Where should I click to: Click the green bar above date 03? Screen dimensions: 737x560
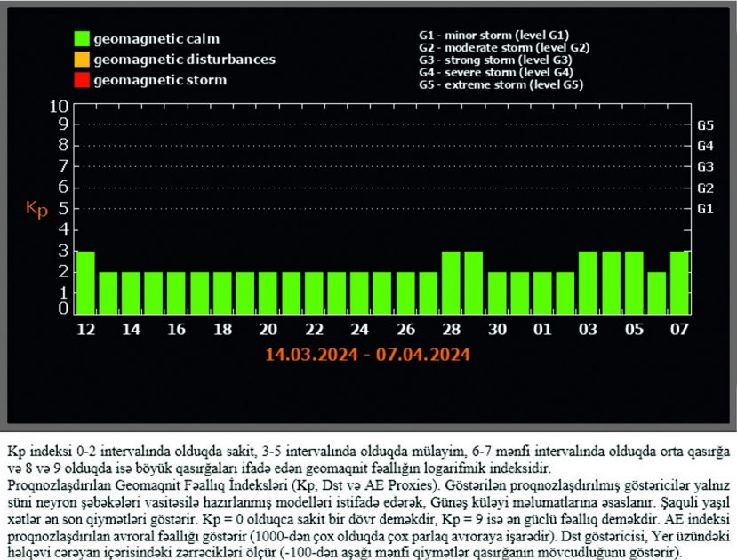coord(589,283)
